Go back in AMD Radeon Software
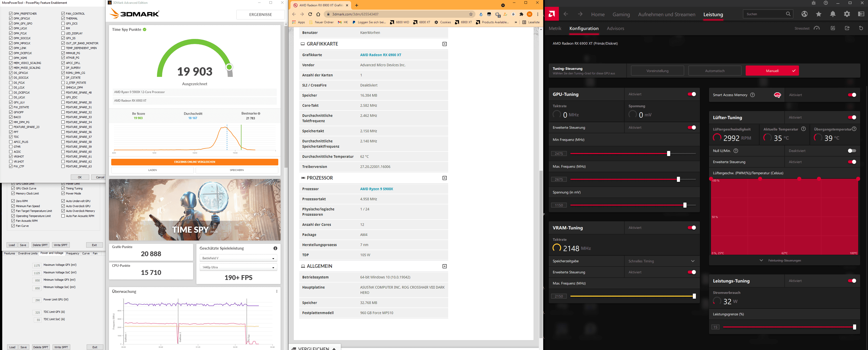 click(566, 14)
